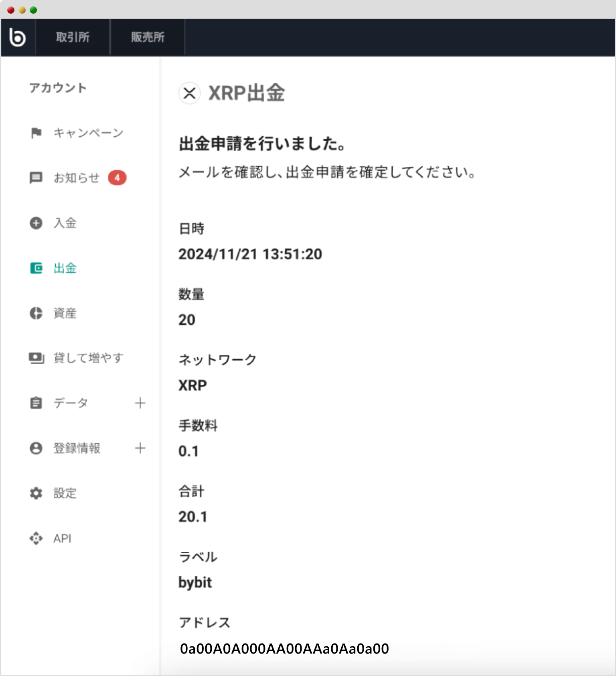Click the bitbank logo icon

tap(17, 37)
